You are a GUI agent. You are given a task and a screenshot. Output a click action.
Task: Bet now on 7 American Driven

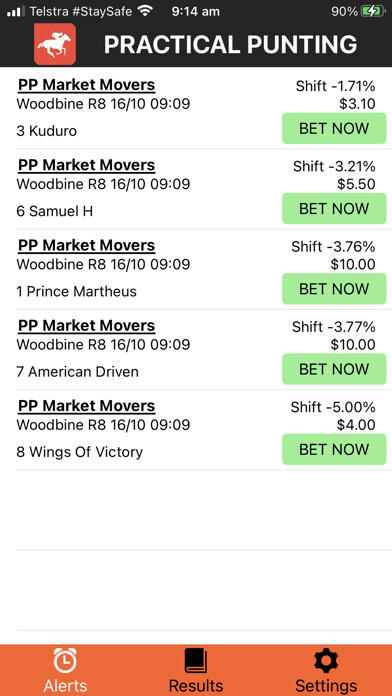(334, 369)
